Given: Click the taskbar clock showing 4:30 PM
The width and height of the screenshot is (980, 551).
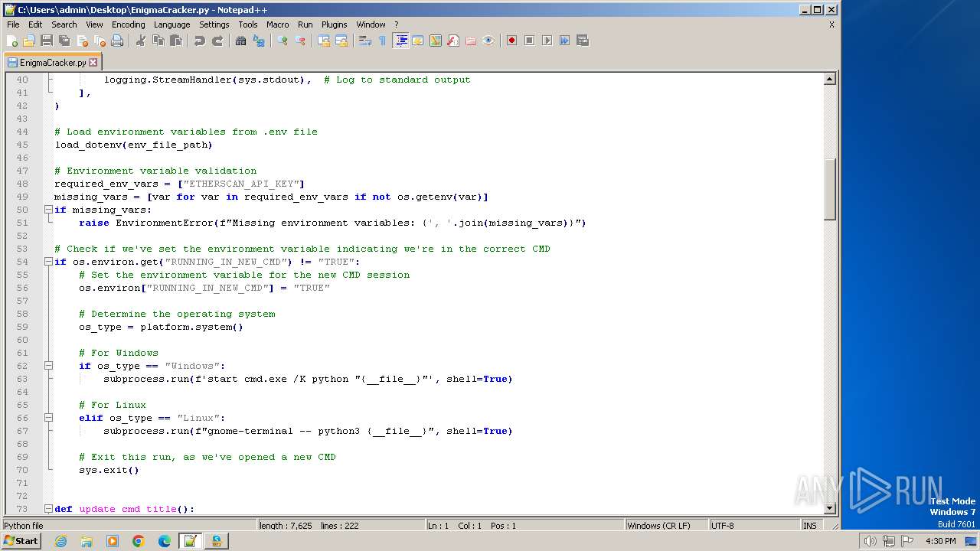Looking at the screenshot, I should click(x=940, y=541).
